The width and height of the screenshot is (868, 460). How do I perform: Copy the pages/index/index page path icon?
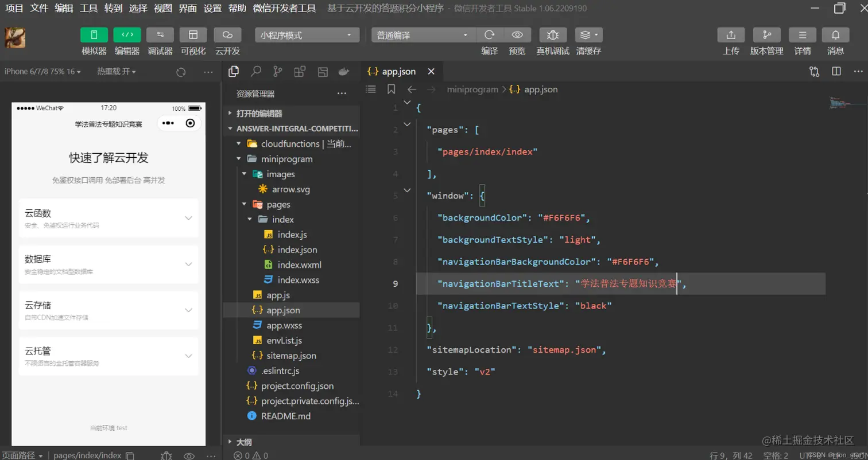[x=130, y=455]
